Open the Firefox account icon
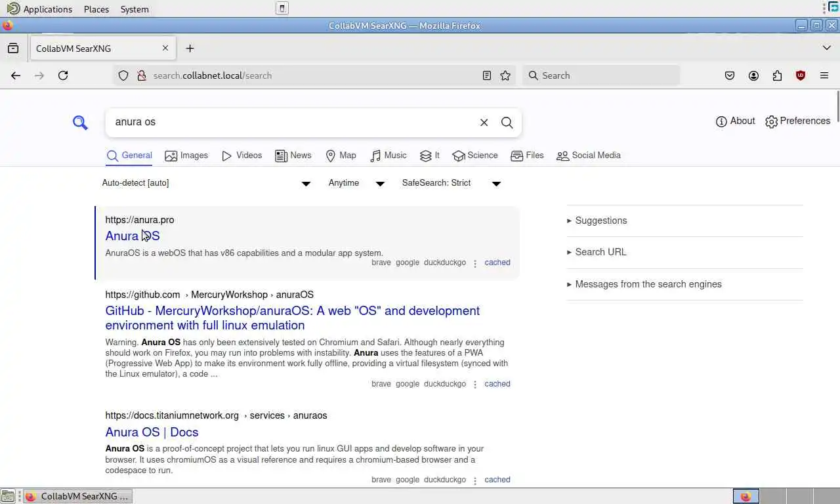The image size is (840, 504). coord(753,75)
